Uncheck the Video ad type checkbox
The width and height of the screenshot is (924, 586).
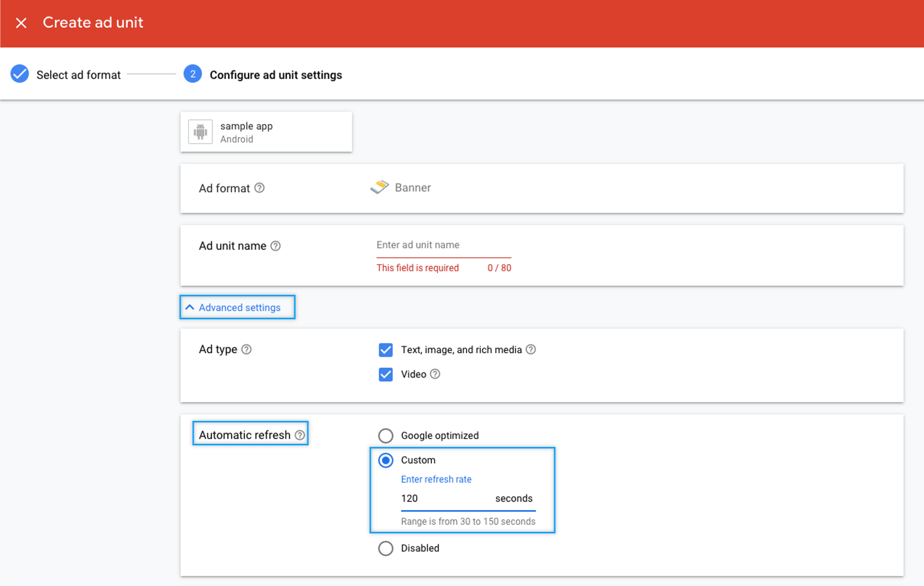click(385, 374)
